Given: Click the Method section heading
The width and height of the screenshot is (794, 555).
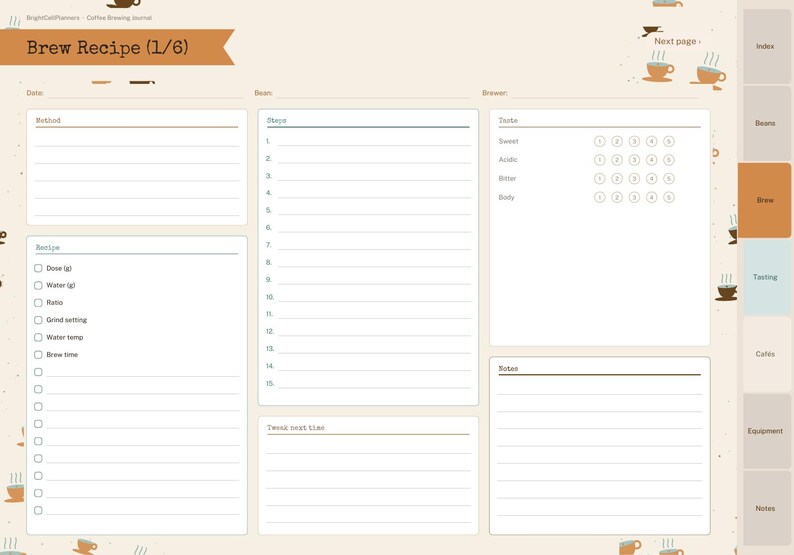Looking at the screenshot, I should [48, 121].
